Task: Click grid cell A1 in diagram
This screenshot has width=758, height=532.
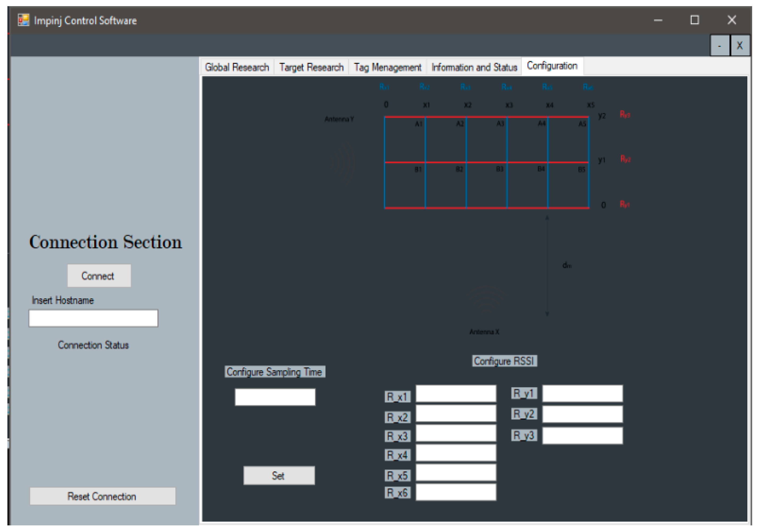Action: [405, 140]
